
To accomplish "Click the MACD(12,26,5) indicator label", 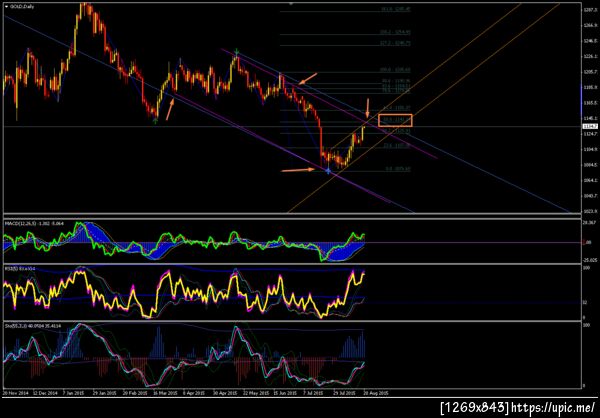I will 19,223.
